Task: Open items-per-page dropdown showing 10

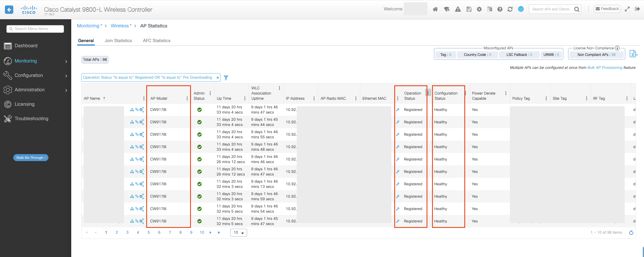Action: (x=239, y=233)
